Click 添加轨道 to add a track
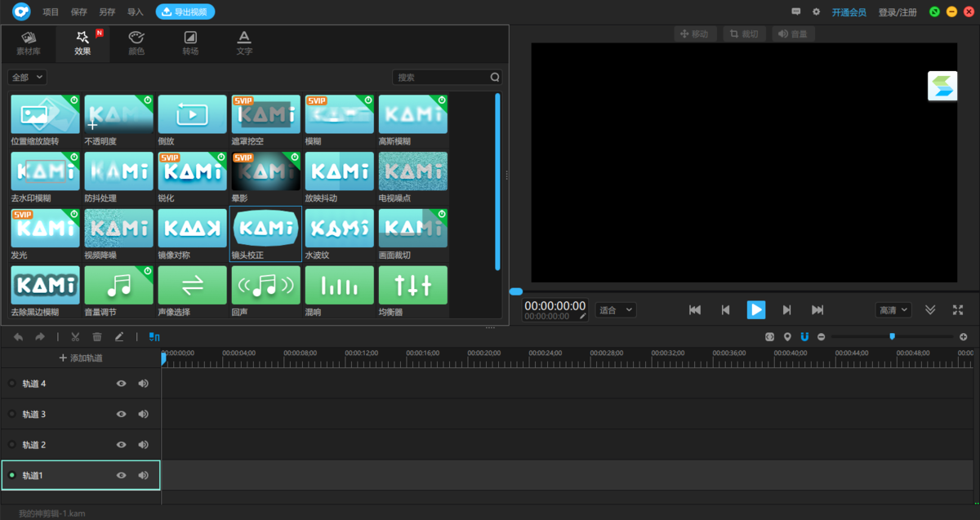This screenshot has height=520, width=980. [x=81, y=358]
